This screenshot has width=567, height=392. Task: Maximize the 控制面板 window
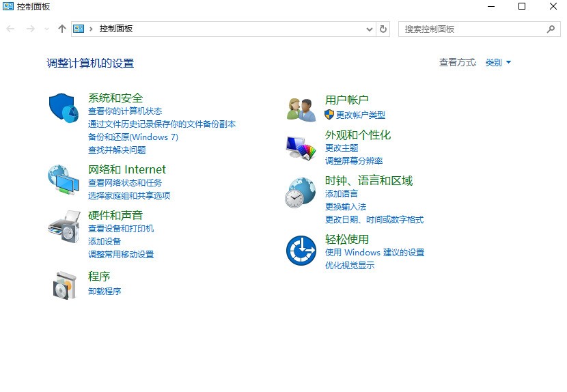(x=522, y=6)
